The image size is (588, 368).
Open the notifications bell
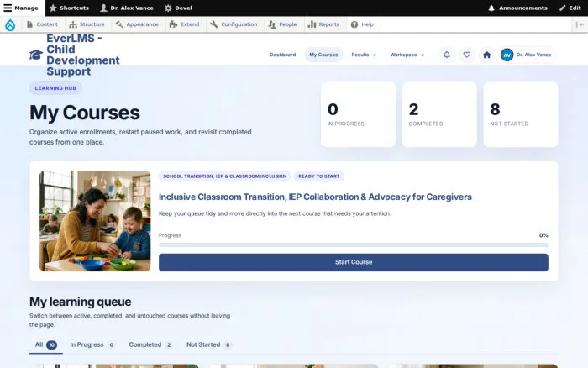click(447, 55)
